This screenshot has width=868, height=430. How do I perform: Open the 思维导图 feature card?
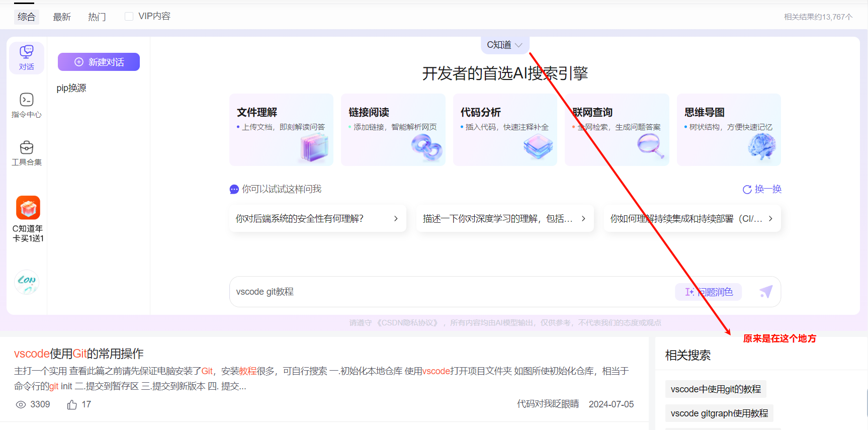click(x=729, y=130)
